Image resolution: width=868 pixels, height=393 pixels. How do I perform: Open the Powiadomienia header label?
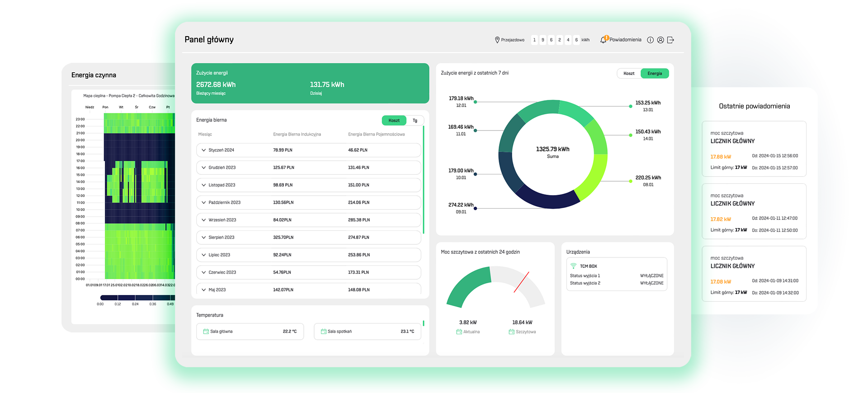coord(625,40)
